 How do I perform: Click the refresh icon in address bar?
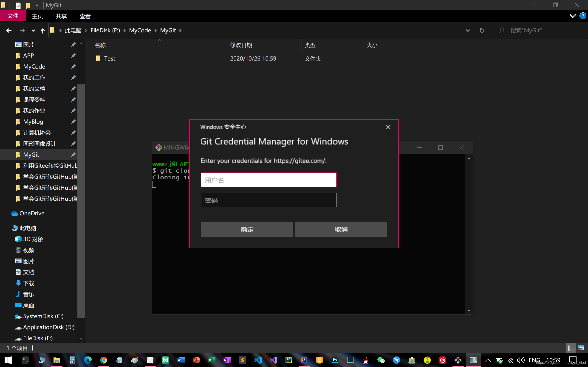click(482, 30)
